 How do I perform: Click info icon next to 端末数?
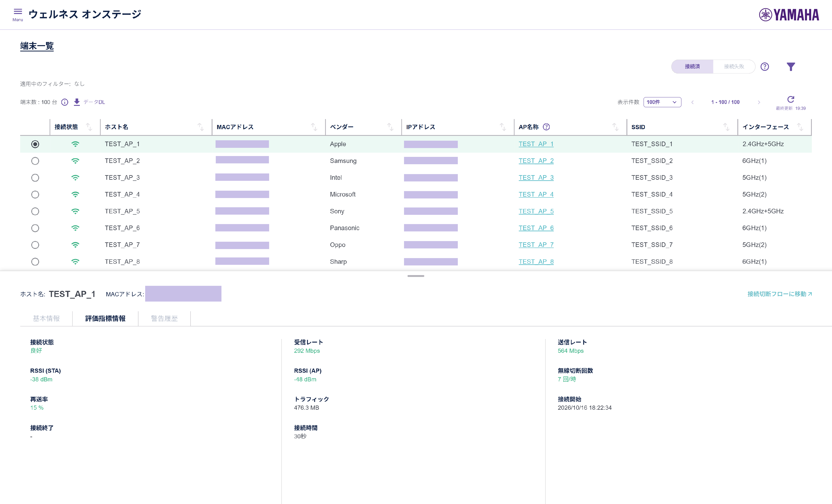point(65,102)
